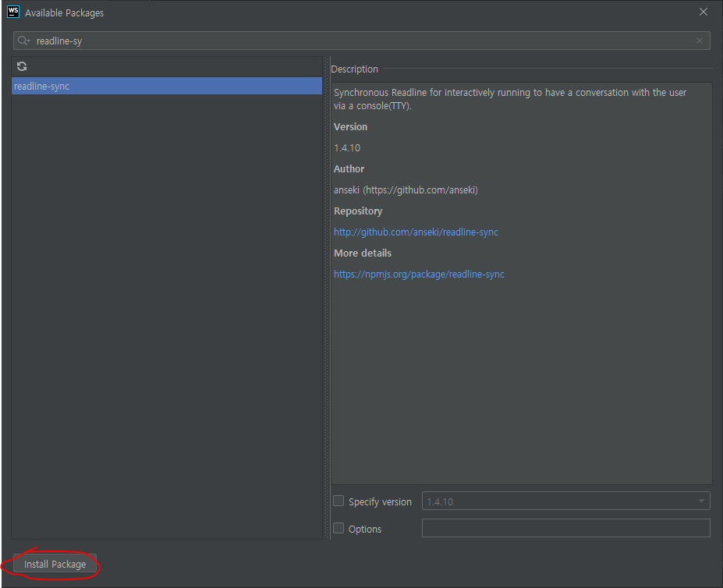Click the Author heading in description
This screenshot has width=723, height=588.
(x=349, y=168)
